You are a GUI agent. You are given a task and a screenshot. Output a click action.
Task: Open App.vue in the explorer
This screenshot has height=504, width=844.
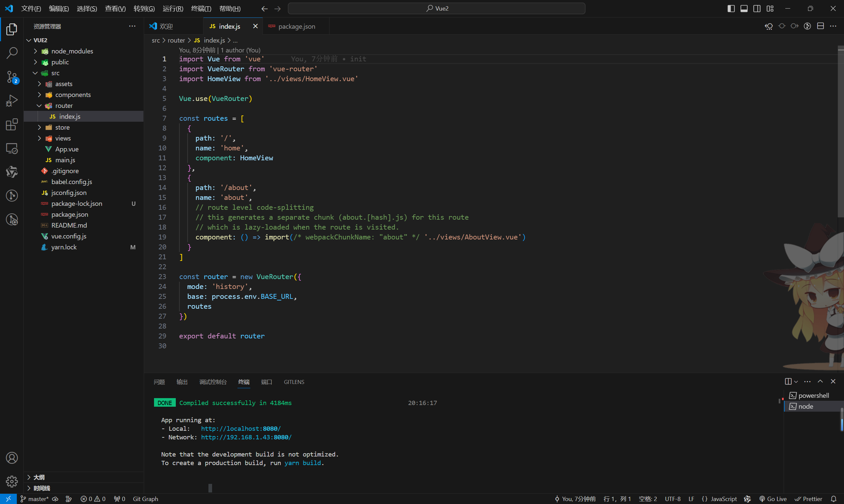coord(83,149)
